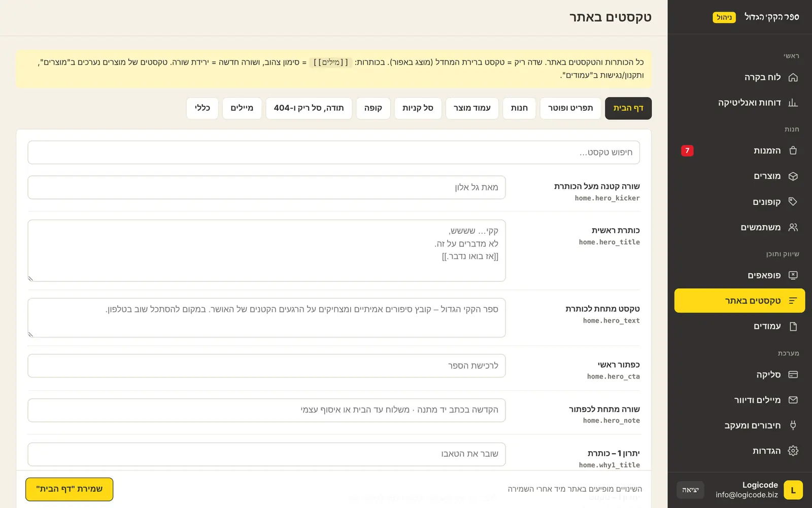Go to הזמנות orders page
The image size is (812, 508).
tap(740, 151)
